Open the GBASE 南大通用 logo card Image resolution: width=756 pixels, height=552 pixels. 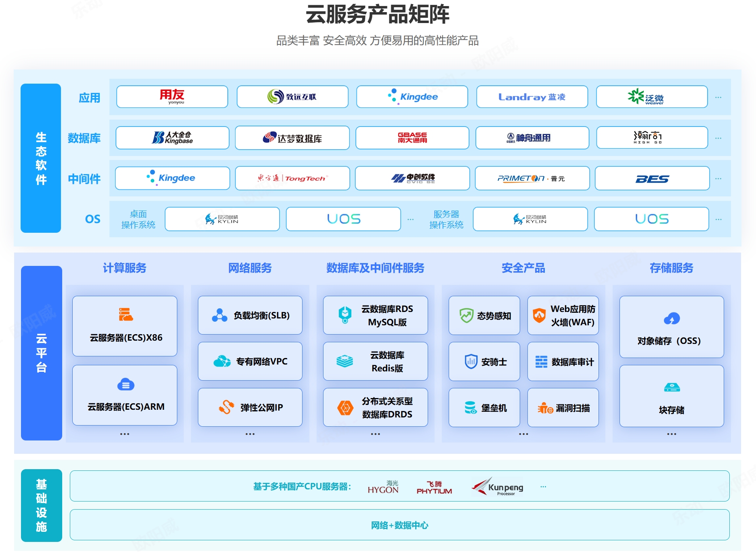pyautogui.click(x=412, y=138)
